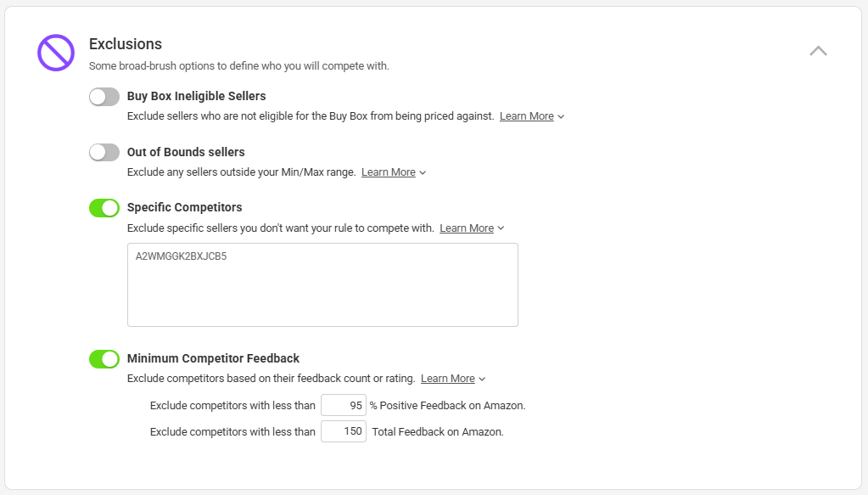Collapse the Exclusions section chevron
Screen dimensions: 868x495
[818, 51]
